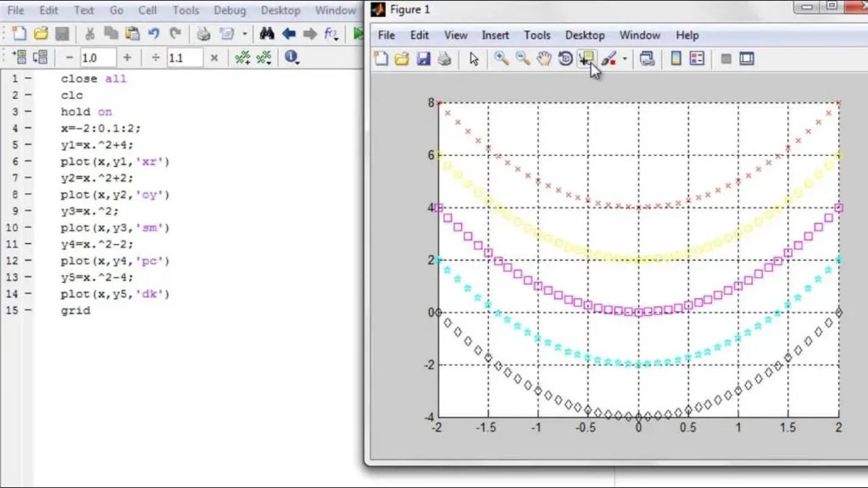This screenshot has width=868, height=488.
Task: Toggle the Insert Legend button
Action: click(x=697, y=58)
